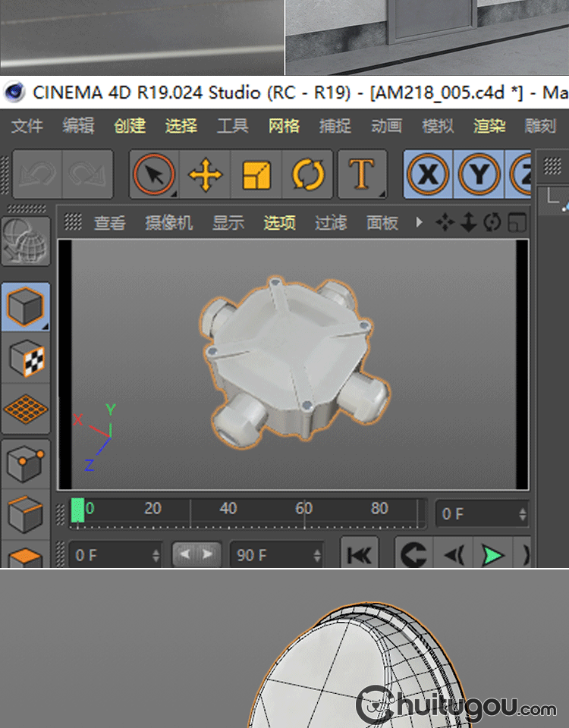569x728 pixels.
Task: Click the Cinema 4D logo in title bar
Action: pos(14,92)
